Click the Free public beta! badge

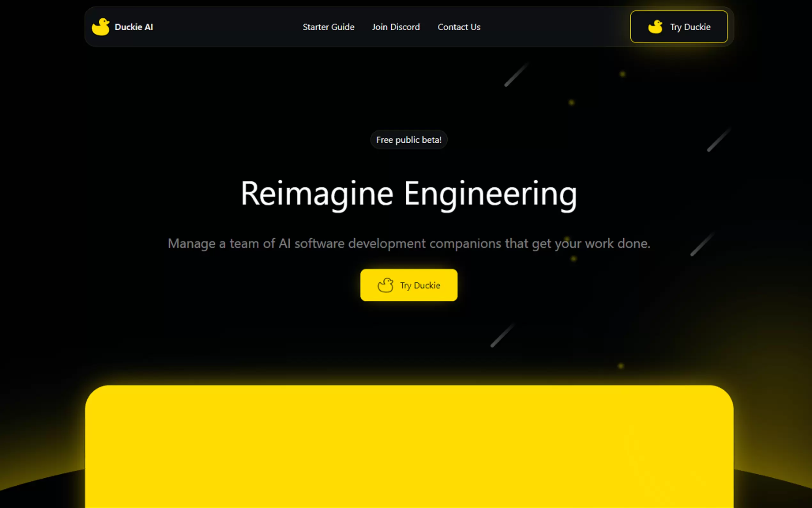click(x=409, y=140)
